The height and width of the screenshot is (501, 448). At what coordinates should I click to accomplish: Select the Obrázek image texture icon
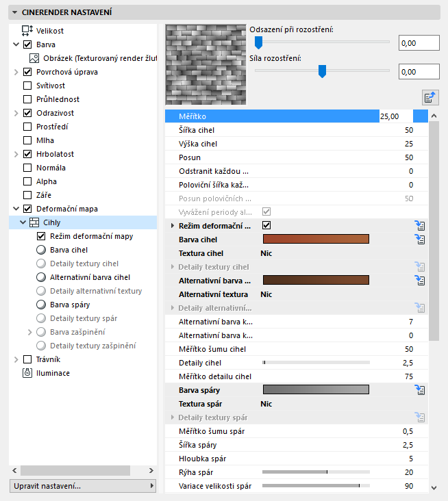[x=34, y=58]
